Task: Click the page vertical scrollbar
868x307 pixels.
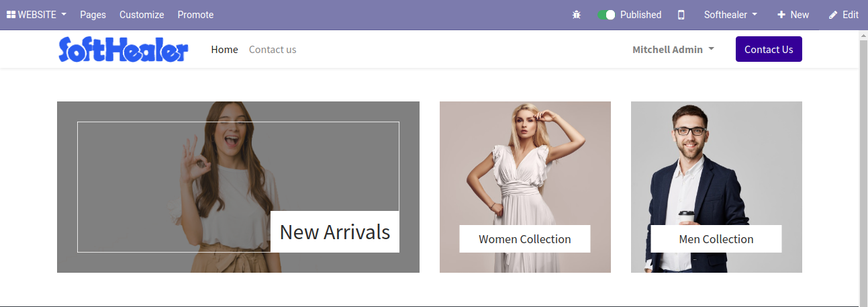Action: point(863,168)
